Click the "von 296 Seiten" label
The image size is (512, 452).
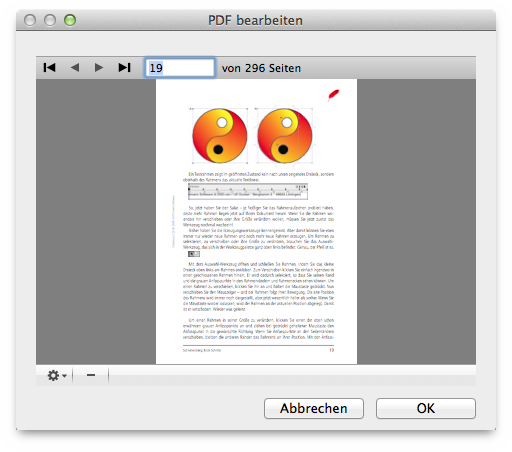(261, 68)
